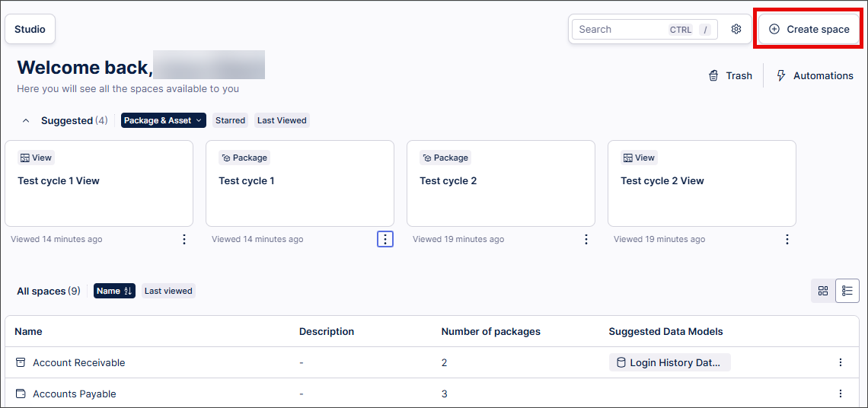Open the Package & Asset filter dropdown
The image size is (868, 408).
pyautogui.click(x=163, y=120)
